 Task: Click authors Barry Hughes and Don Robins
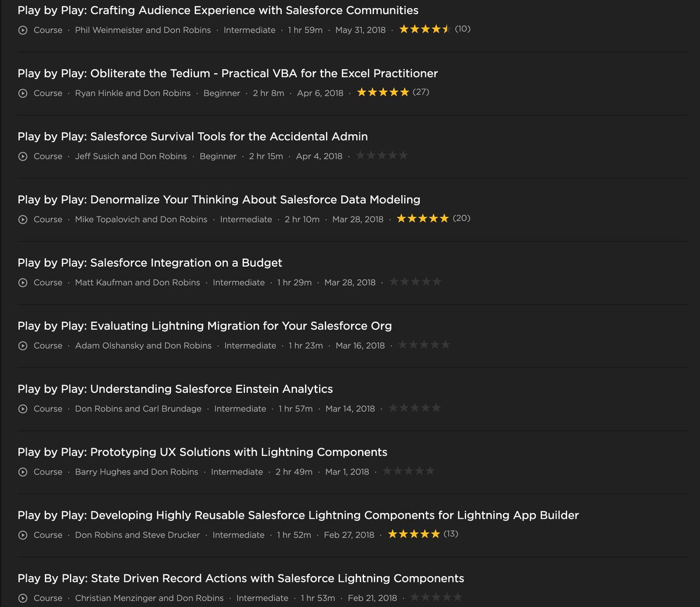[x=136, y=472]
